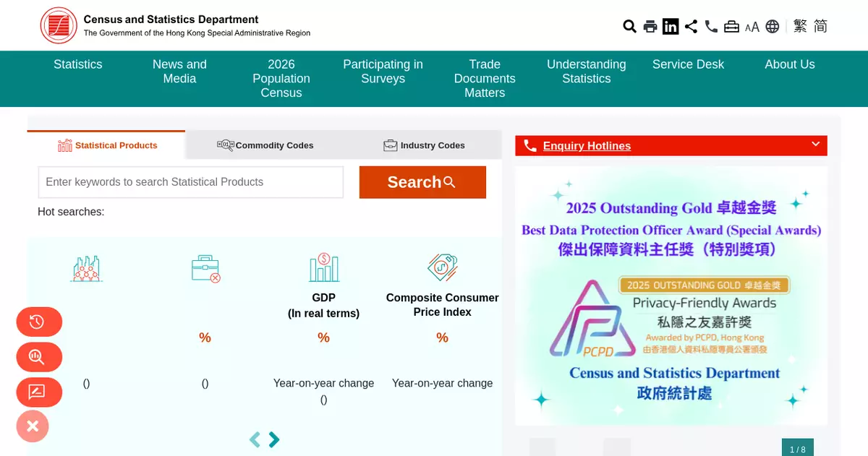Viewport: 868px width, 456px height.
Task: Click the globe language icon
Action: (773, 27)
